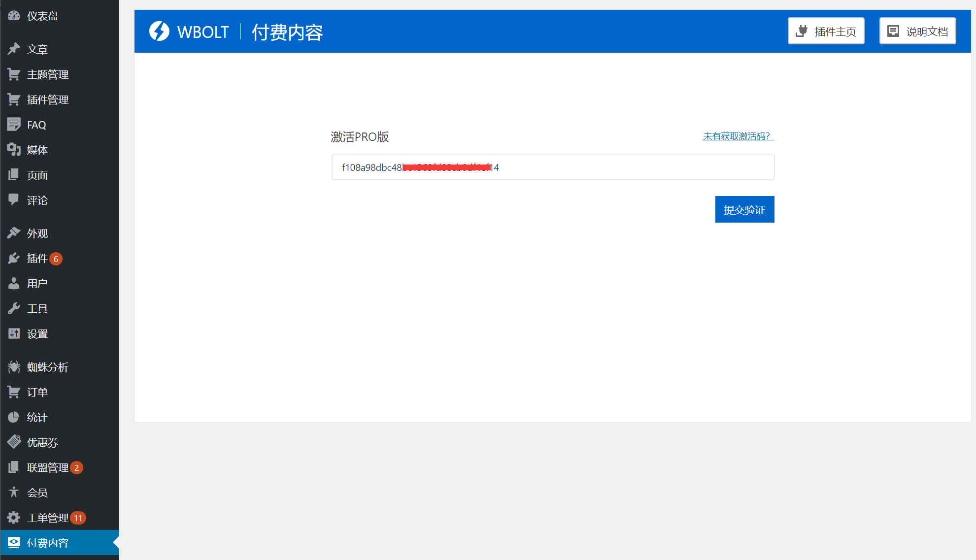The height and width of the screenshot is (560, 976).
Task: Select the 优惠券 coupons icon
Action: click(13, 442)
